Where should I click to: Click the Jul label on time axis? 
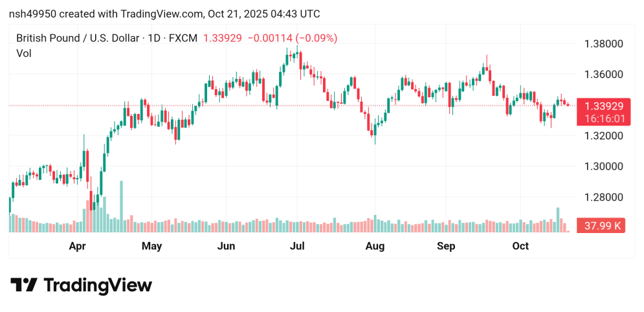(x=297, y=246)
